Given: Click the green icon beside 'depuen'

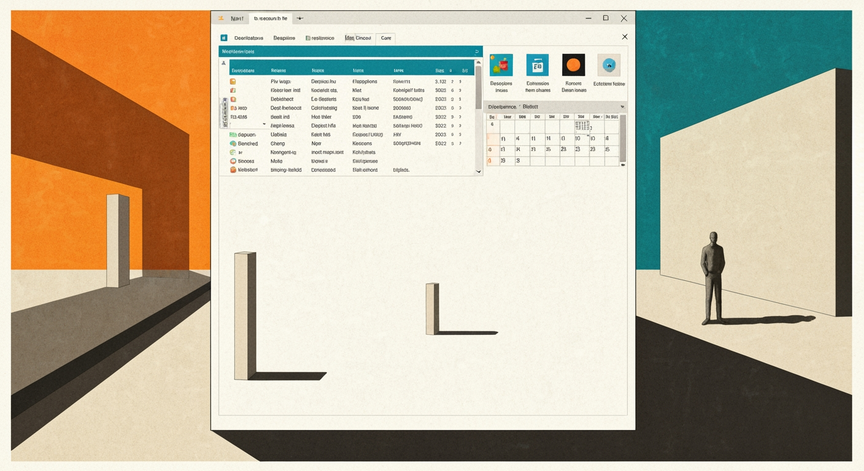Looking at the screenshot, I should pos(233,134).
